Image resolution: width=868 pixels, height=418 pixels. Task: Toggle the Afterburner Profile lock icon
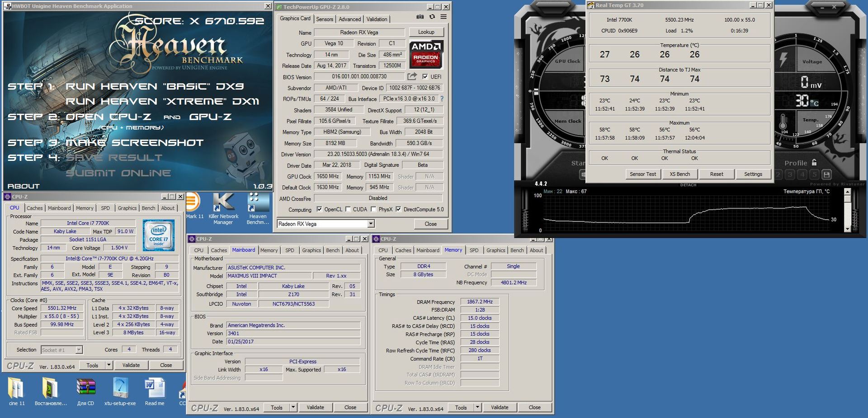click(x=814, y=162)
